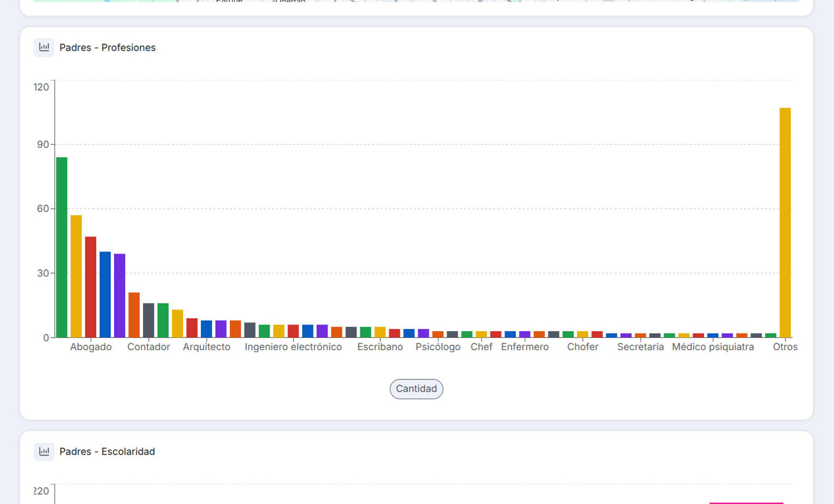Image resolution: width=834 pixels, height=504 pixels.
Task: Click the Psicólogo axis label
Action: click(438, 347)
